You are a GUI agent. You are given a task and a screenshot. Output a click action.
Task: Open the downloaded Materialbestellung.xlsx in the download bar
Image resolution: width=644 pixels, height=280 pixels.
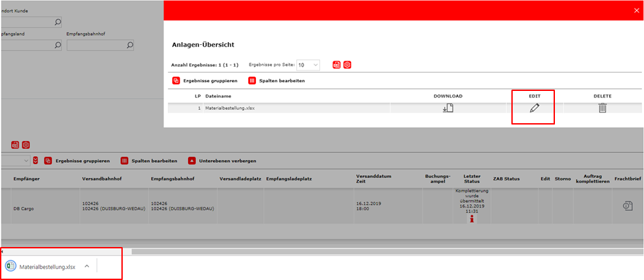click(x=48, y=266)
